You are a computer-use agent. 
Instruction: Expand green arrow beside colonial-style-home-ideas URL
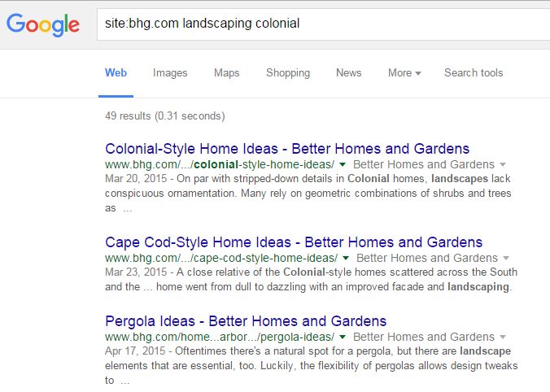pos(343,165)
